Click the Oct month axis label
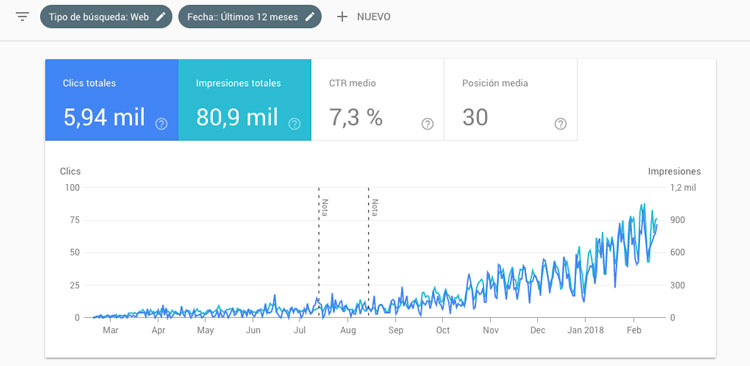 (x=443, y=330)
